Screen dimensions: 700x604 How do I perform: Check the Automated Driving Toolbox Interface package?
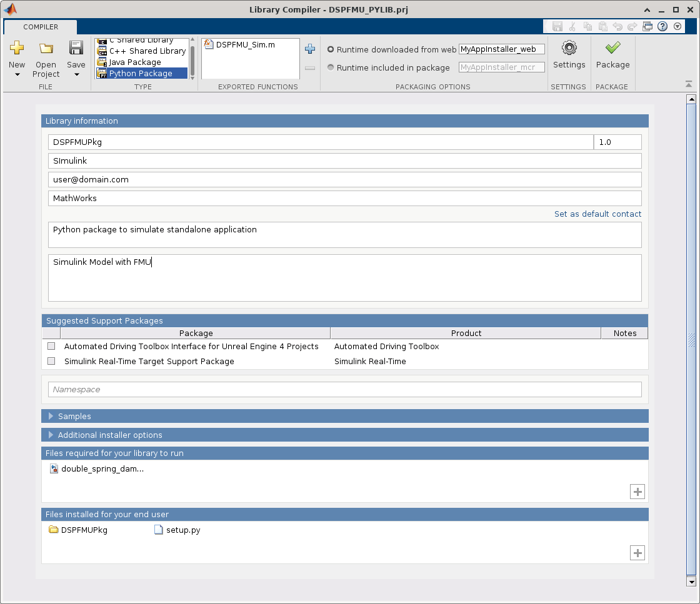coord(51,346)
